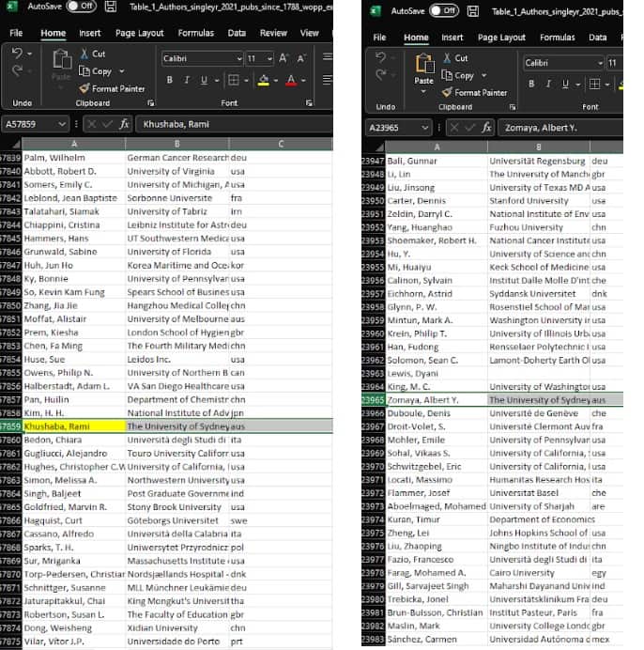Image resolution: width=644 pixels, height=650 pixels.
Task: Click red Font Color icon in left window
Action: 291,80
